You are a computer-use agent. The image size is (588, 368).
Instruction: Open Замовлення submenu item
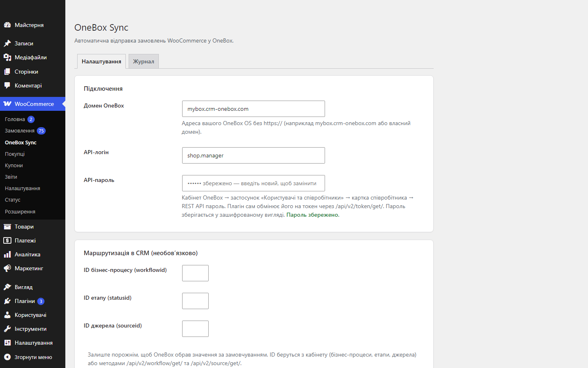20,131
